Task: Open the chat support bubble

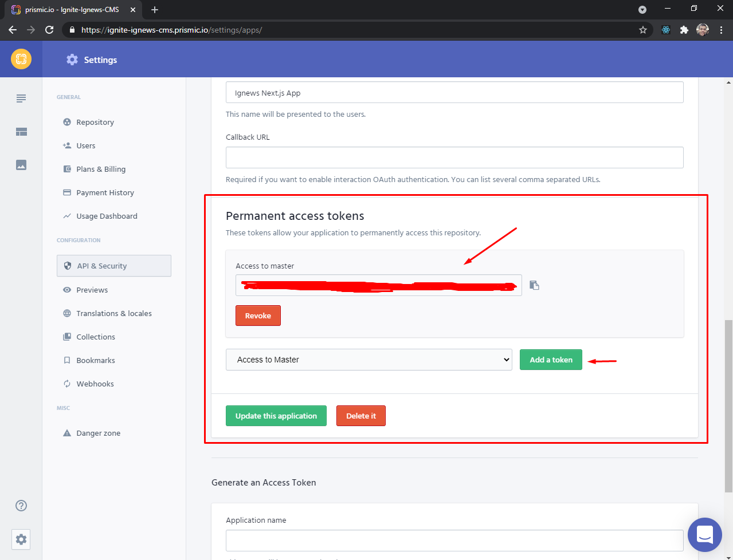Action: pos(705,535)
